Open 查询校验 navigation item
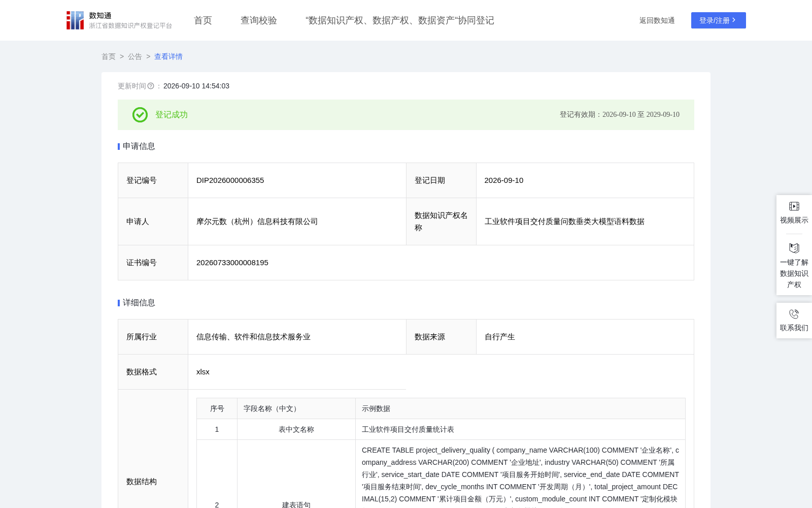The image size is (812, 508). pyautogui.click(x=259, y=20)
